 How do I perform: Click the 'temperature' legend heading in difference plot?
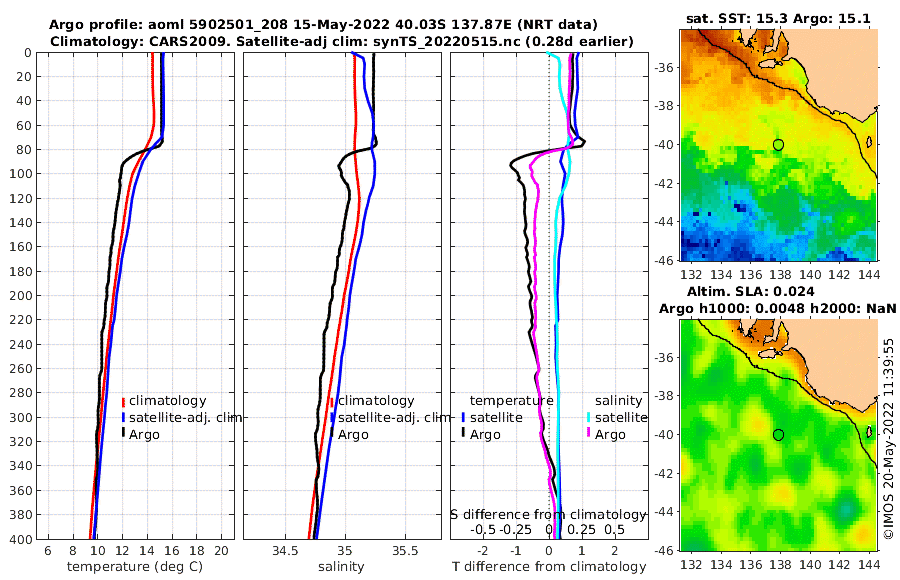point(512,401)
